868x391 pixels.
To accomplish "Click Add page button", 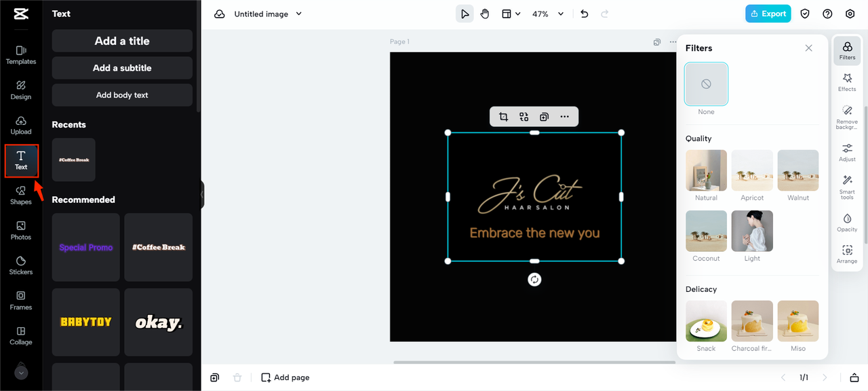I will tap(285, 377).
